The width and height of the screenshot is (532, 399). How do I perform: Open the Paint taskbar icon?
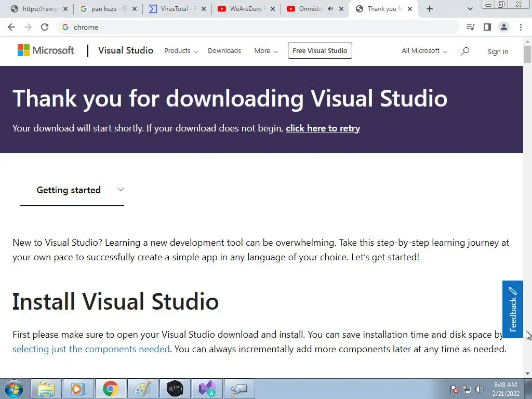143,389
